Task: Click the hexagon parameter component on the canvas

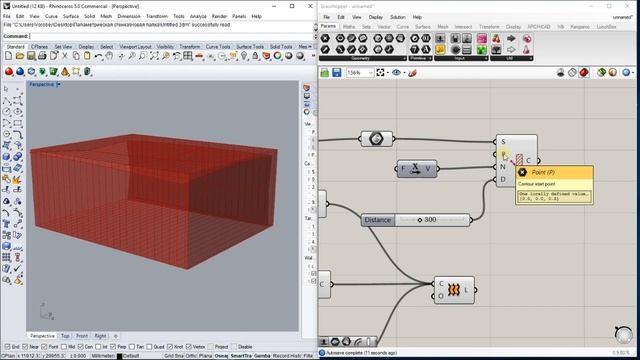Action: [376, 139]
